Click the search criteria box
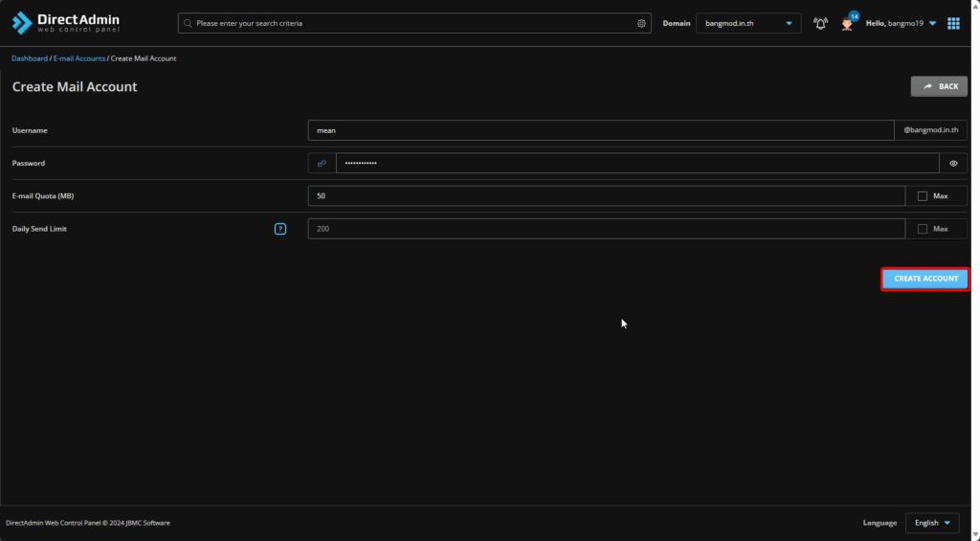This screenshot has height=541, width=980. click(x=412, y=23)
